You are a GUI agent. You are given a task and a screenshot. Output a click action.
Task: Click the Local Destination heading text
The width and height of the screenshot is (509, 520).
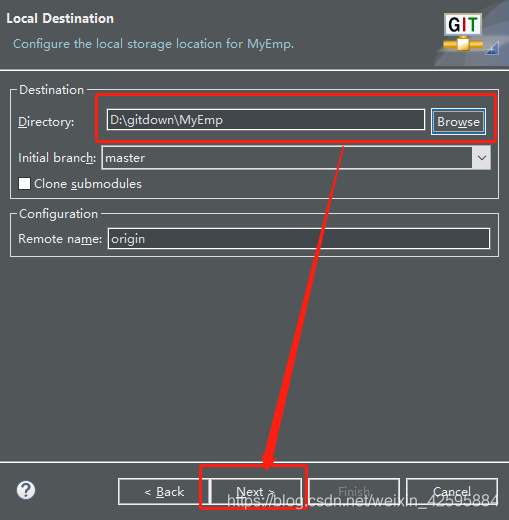(60, 19)
